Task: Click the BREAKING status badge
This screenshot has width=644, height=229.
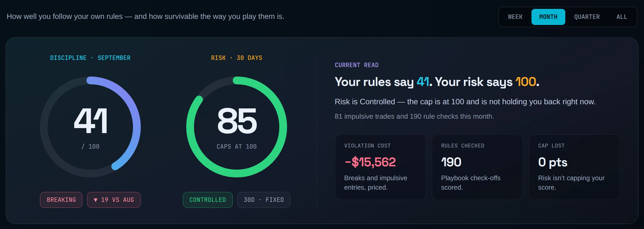Action: [x=61, y=200]
